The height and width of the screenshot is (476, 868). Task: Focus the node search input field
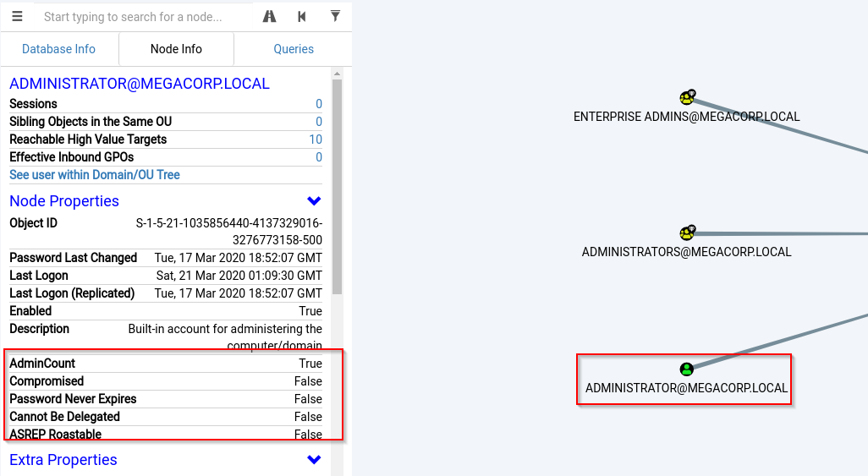point(145,17)
